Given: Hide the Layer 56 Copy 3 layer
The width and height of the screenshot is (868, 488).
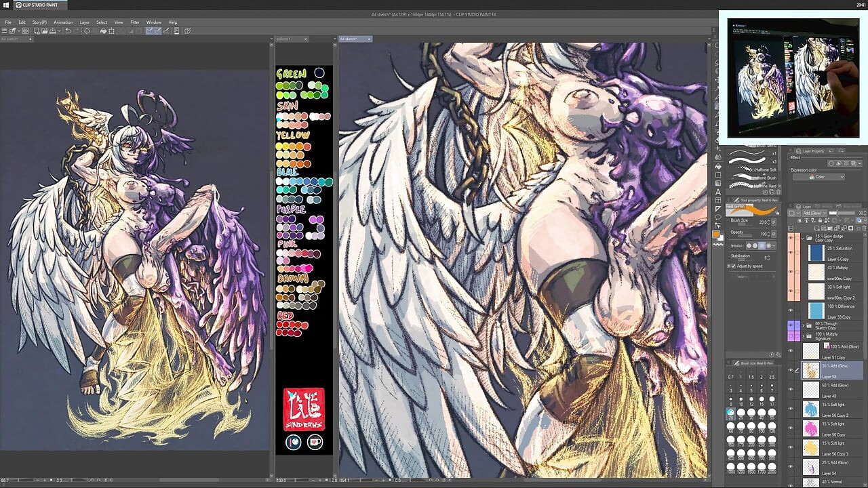Looking at the screenshot, I should click(x=790, y=447).
